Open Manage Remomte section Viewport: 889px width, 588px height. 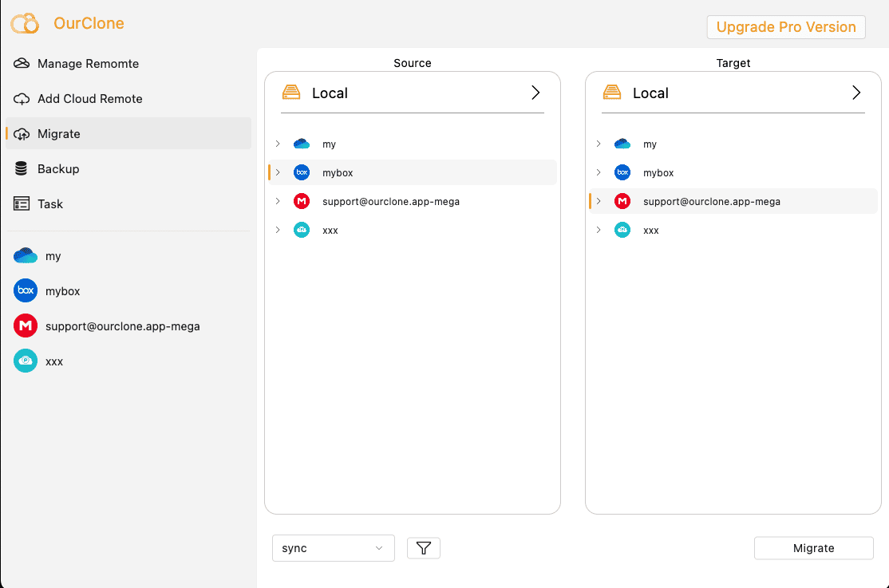tap(128, 64)
